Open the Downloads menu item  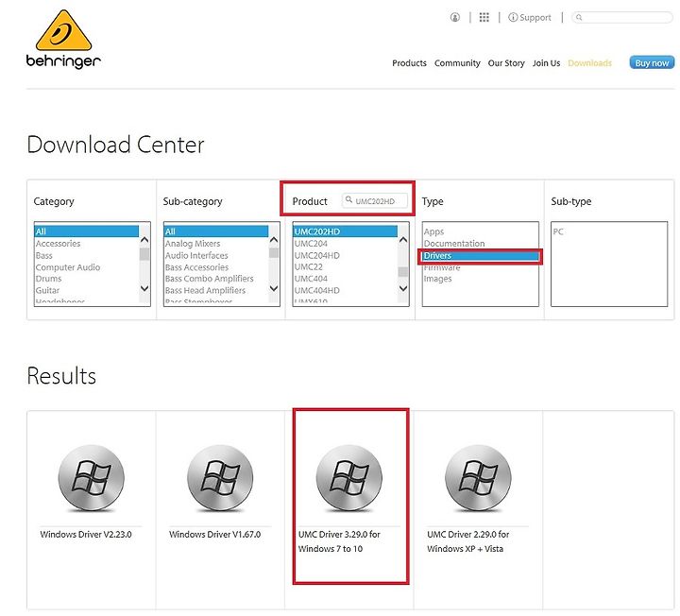tap(589, 63)
